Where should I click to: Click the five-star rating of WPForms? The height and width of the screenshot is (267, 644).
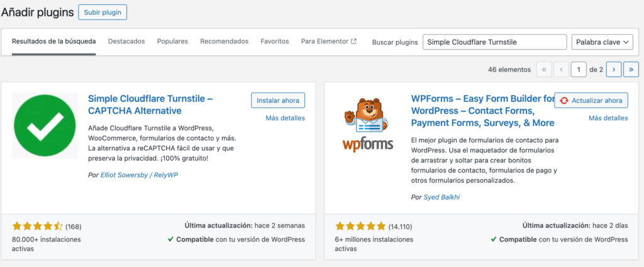(x=360, y=226)
